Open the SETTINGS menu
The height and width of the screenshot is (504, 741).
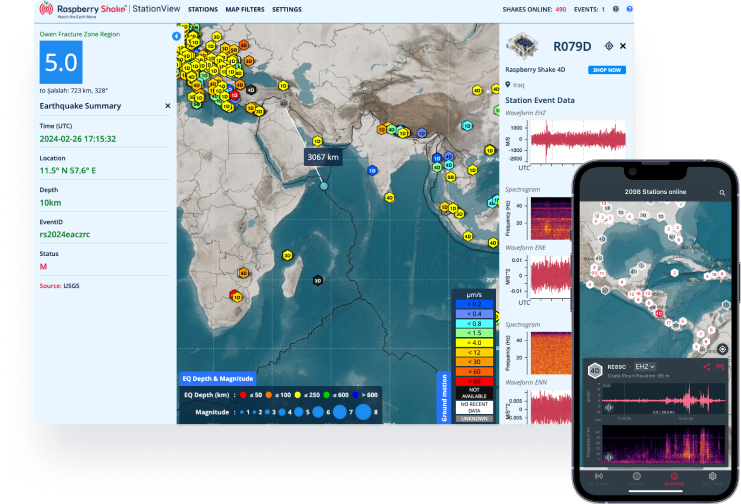point(286,9)
